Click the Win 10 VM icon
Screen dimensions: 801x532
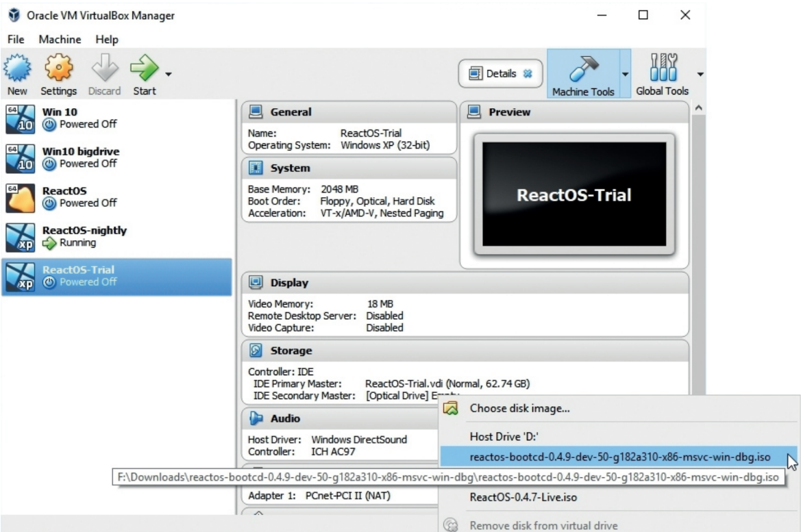click(19, 117)
